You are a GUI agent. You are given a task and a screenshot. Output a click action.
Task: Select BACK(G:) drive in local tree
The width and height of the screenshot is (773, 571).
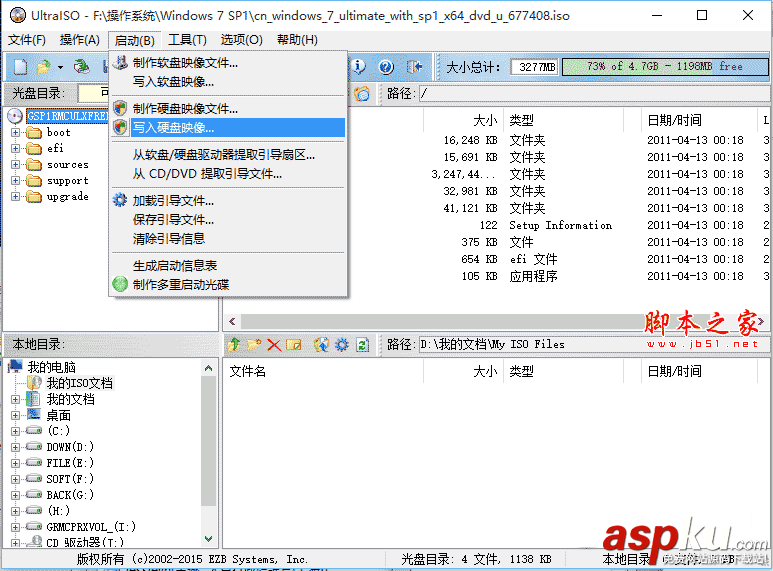click(x=70, y=495)
